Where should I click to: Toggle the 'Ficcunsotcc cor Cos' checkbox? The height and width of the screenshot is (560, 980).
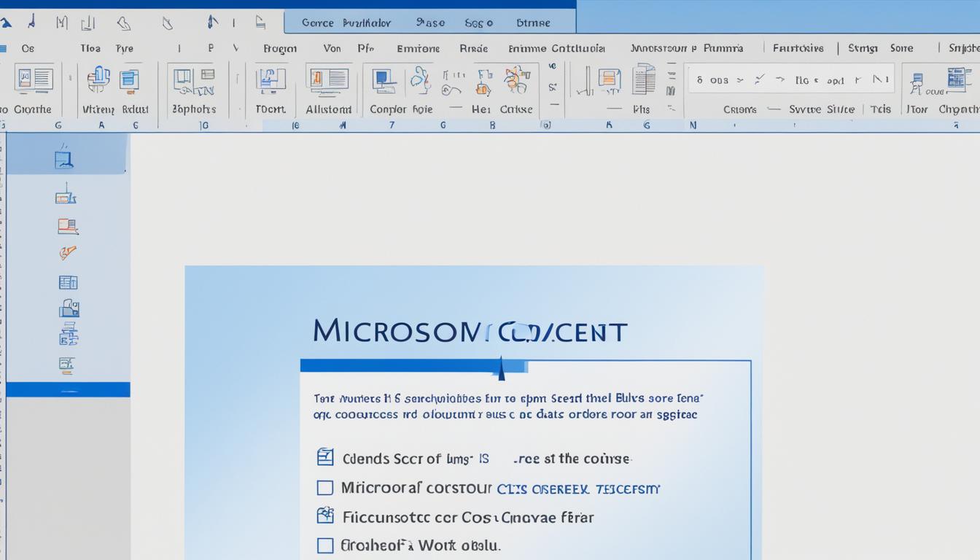pos(325,516)
